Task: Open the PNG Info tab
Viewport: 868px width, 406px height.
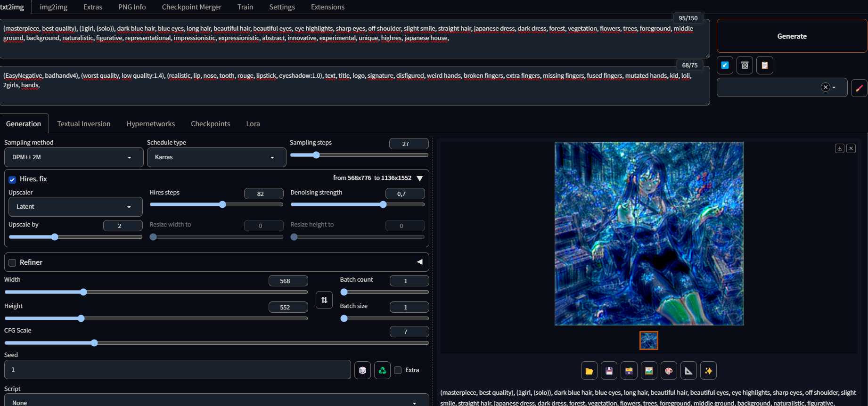Action: 132,7
